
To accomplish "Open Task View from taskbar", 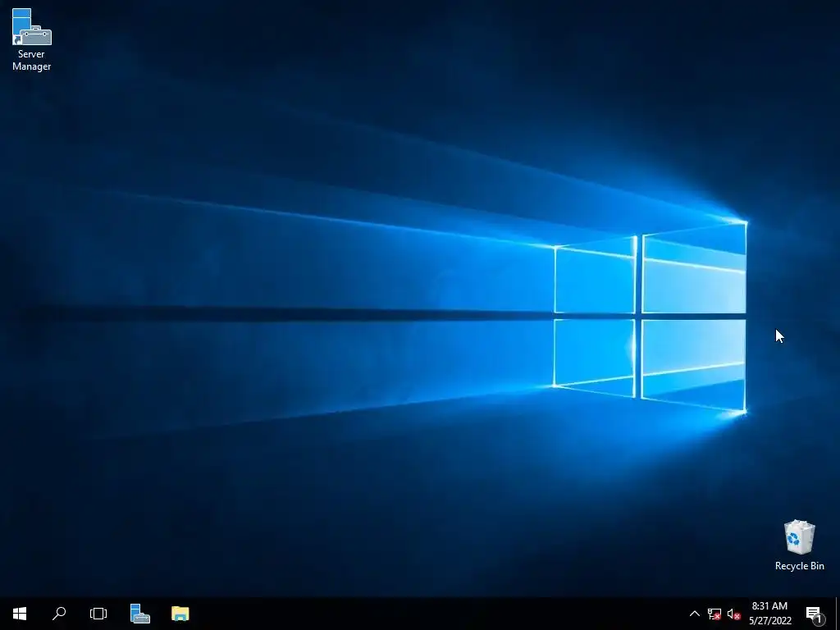I will (x=98, y=614).
